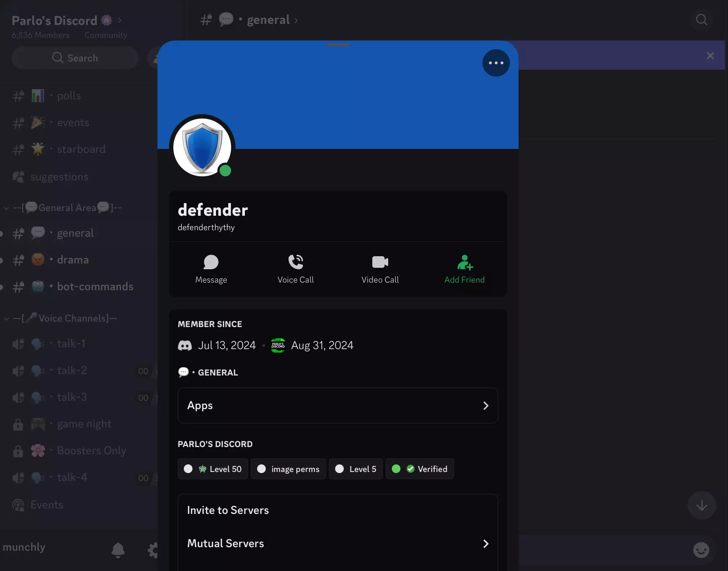
Task: Click the drama channel angry face icon
Action: click(x=38, y=259)
